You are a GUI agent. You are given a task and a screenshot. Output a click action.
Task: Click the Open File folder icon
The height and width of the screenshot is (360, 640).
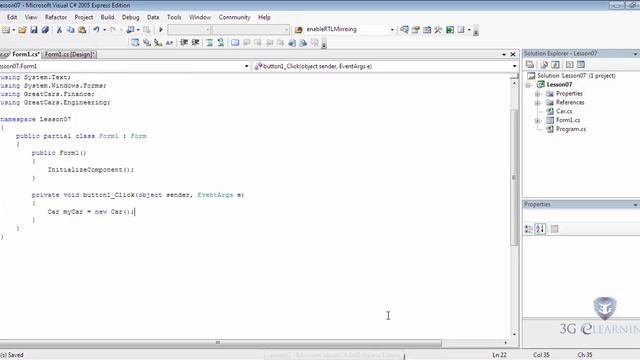click(x=22, y=30)
